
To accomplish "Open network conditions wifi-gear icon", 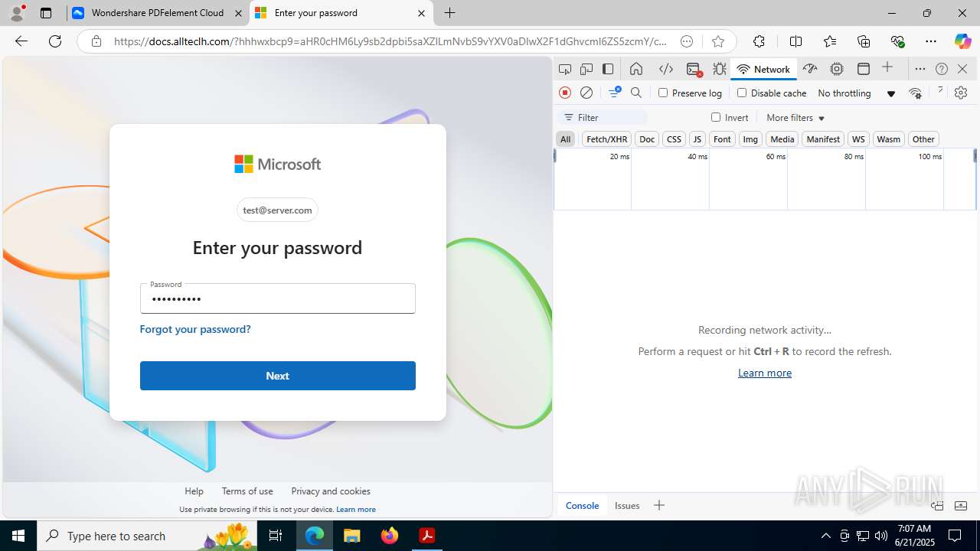I will tap(916, 93).
